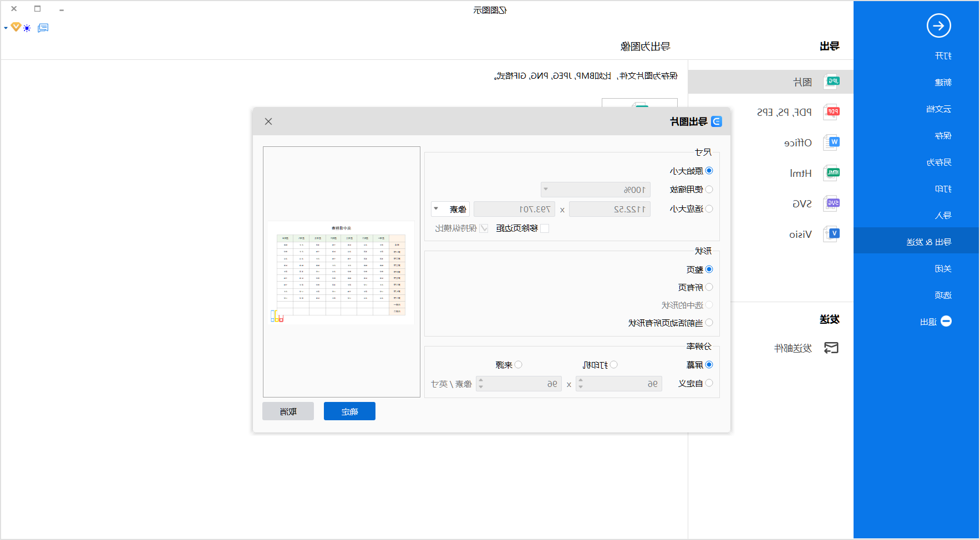Viewport: 980px width, 540px height.
Task: Click the 发送邮件 envelope icon
Action: [x=831, y=348]
